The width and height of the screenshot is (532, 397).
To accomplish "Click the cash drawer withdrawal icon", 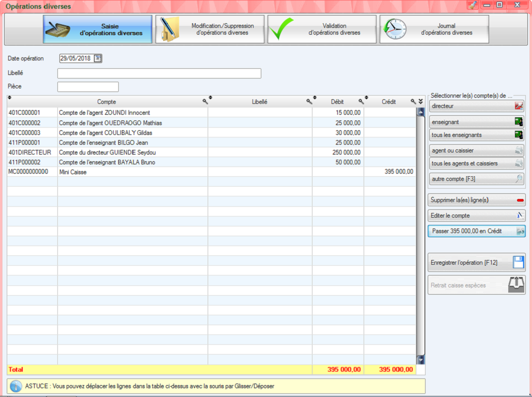I will 515,285.
